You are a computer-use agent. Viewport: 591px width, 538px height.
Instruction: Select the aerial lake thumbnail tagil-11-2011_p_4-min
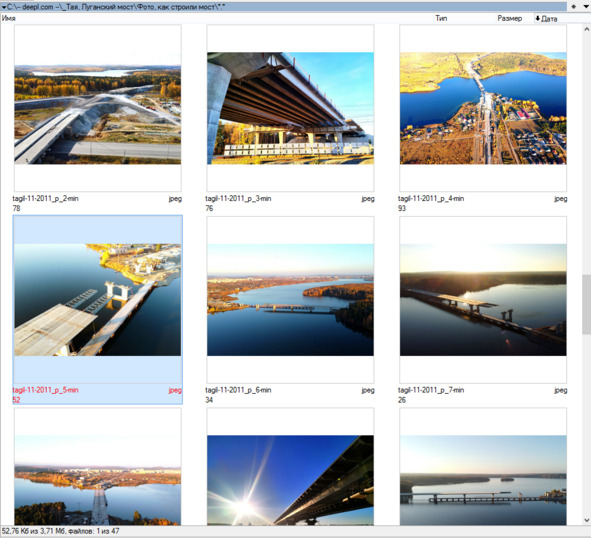[483, 108]
